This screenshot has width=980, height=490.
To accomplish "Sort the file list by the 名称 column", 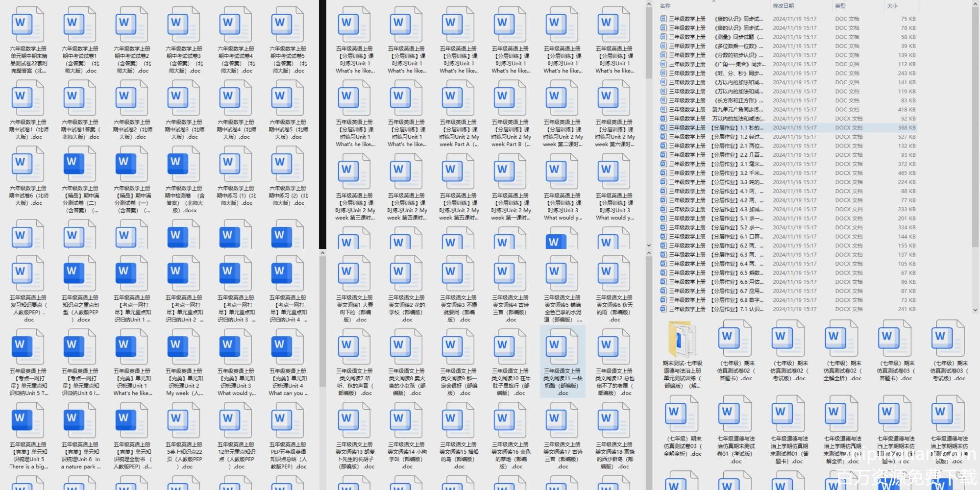I will (665, 6).
